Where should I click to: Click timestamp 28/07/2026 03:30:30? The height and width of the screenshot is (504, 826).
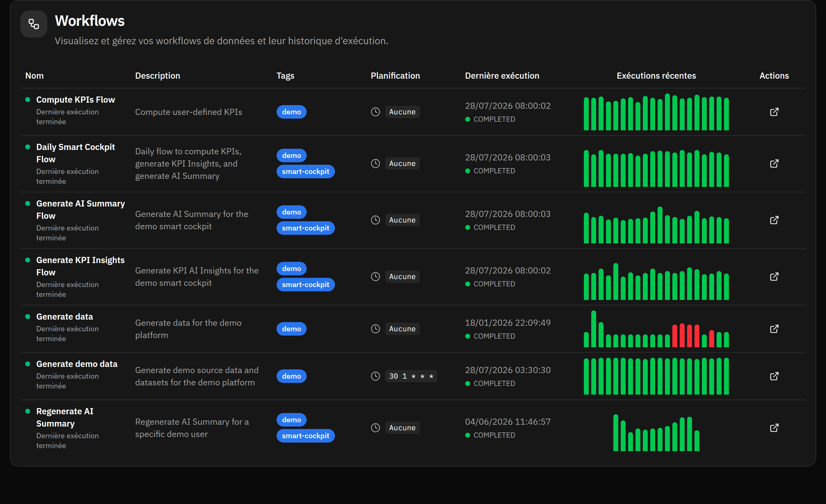click(x=508, y=370)
